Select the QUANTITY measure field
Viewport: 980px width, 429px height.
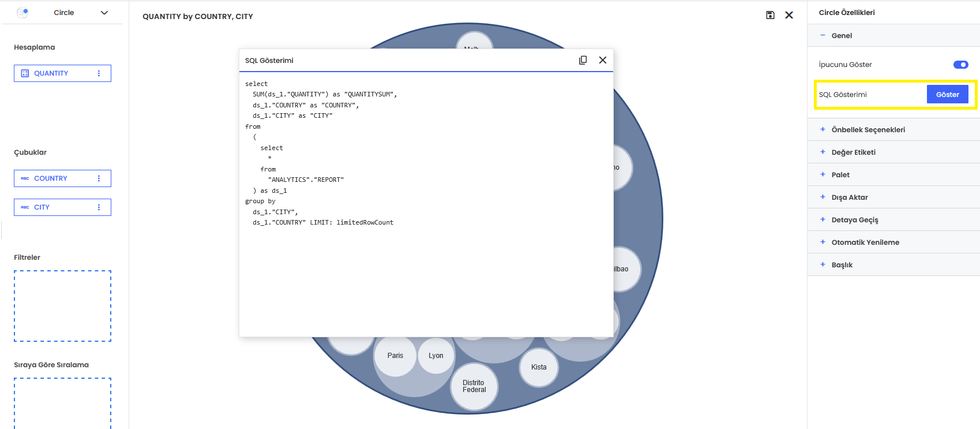[51, 73]
